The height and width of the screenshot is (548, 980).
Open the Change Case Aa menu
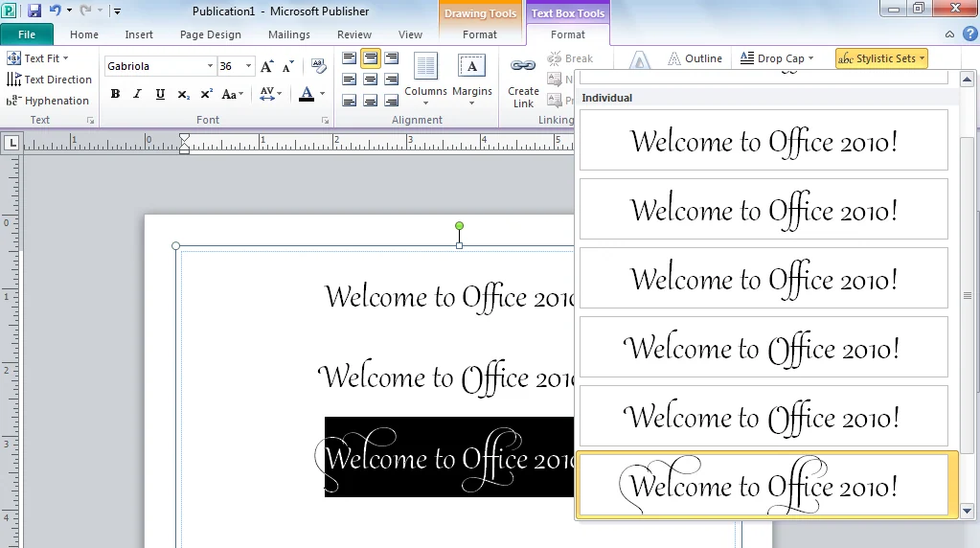pyautogui.click(x=233, y=94)
